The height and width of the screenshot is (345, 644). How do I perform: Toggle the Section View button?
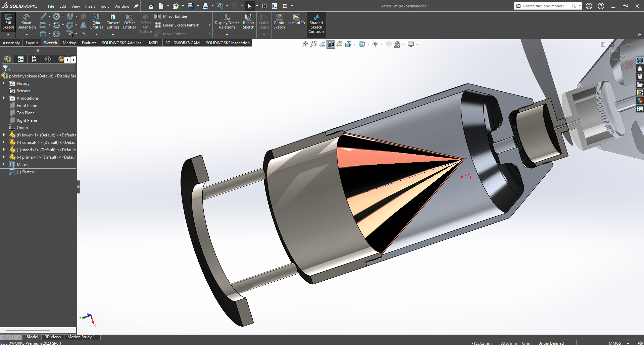(x=331, y=44)
